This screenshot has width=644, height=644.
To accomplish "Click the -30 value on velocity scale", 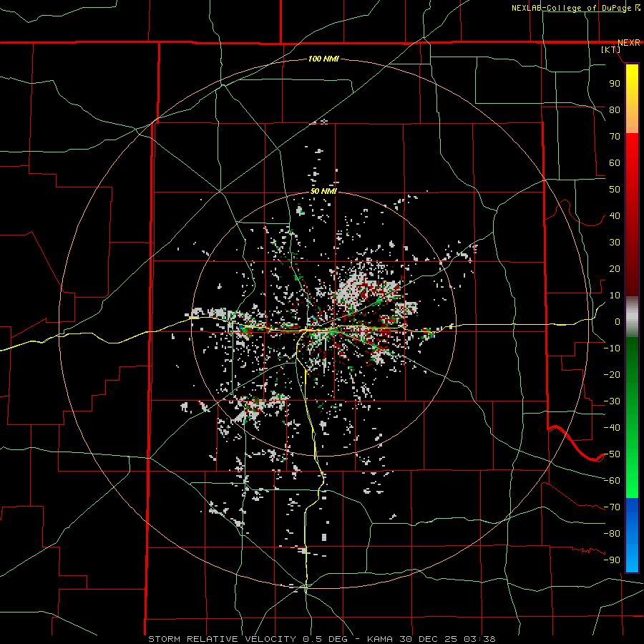I will 612,401.
